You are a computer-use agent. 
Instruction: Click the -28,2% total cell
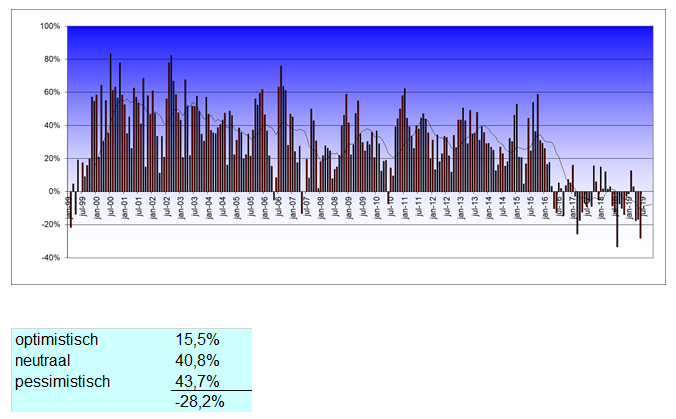coord(200,402)
